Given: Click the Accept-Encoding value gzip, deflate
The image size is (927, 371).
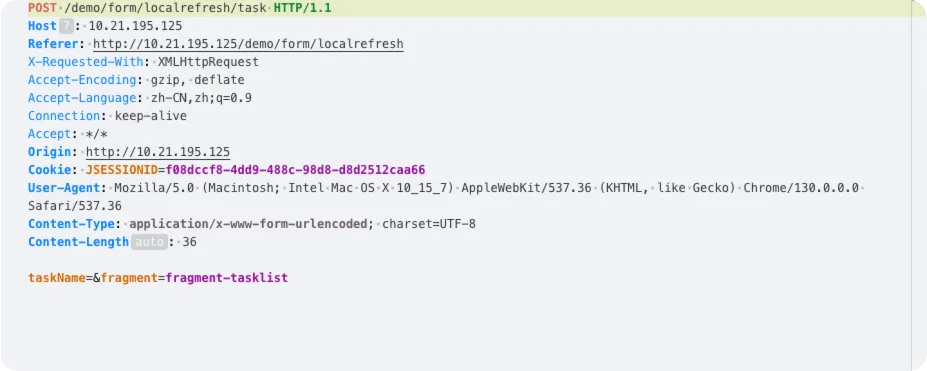Looking at the screenshot, I should tap(197, 80).
